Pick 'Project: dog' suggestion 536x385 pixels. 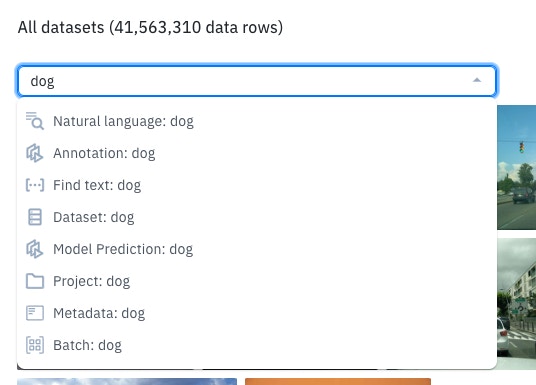257,281
